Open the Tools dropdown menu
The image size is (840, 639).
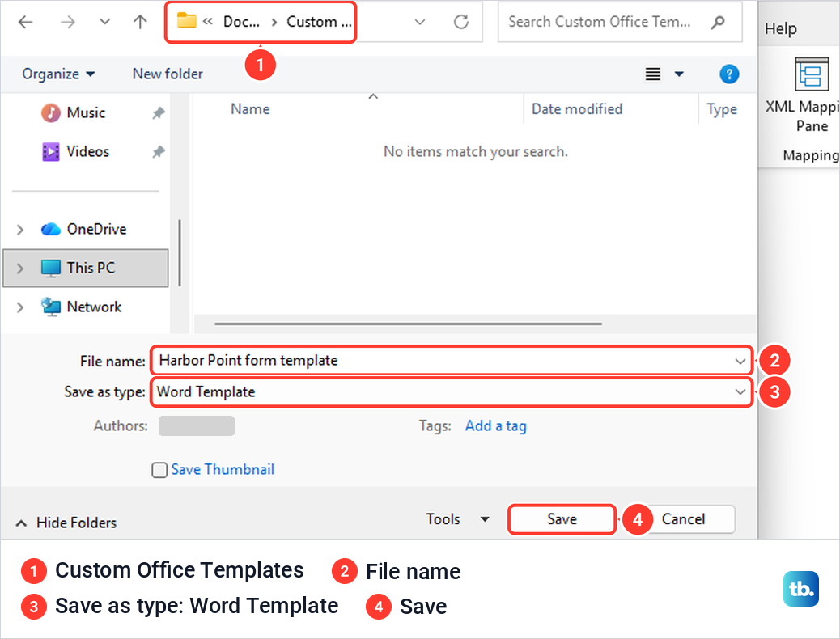coord(457,519)
